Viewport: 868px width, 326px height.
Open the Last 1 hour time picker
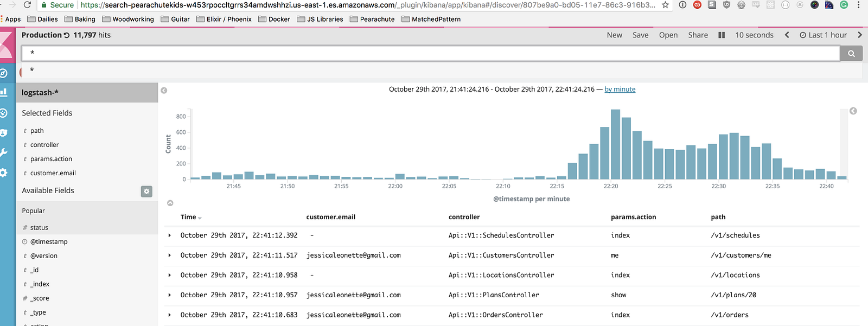[823, 35]
